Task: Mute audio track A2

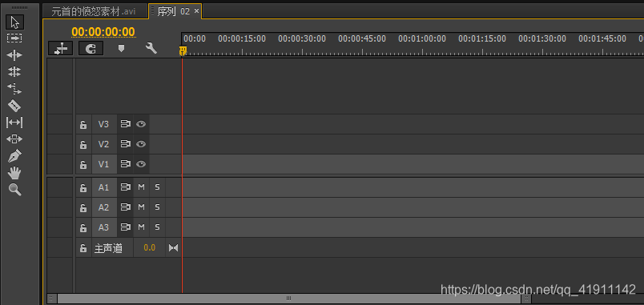Action: pyautogui.click(x=141, y=207)
